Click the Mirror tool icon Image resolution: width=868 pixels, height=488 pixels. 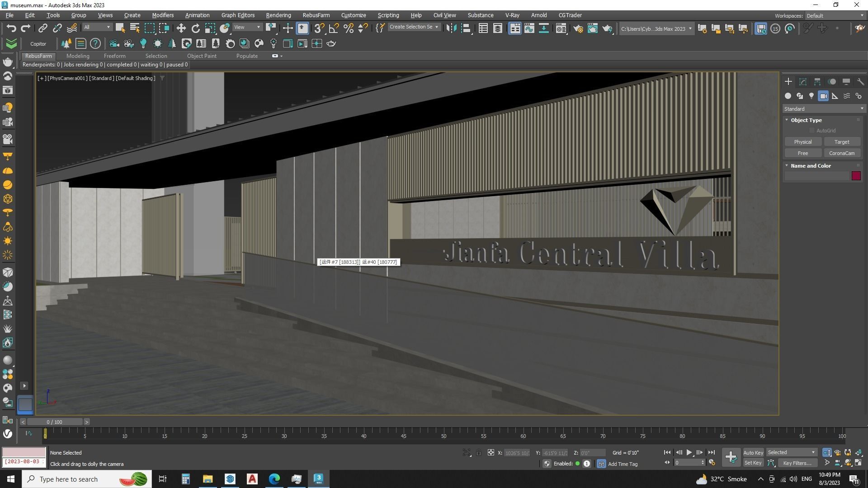click(x=451, y=28)
